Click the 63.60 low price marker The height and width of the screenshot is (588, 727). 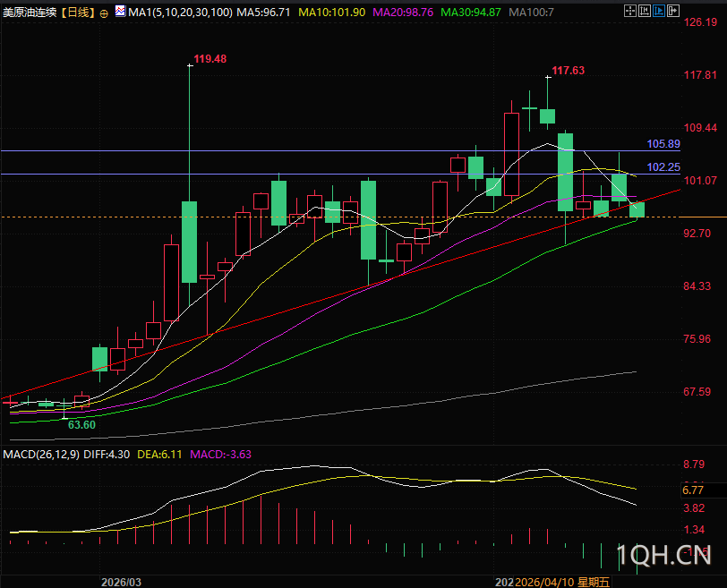(x=81, y=425)
